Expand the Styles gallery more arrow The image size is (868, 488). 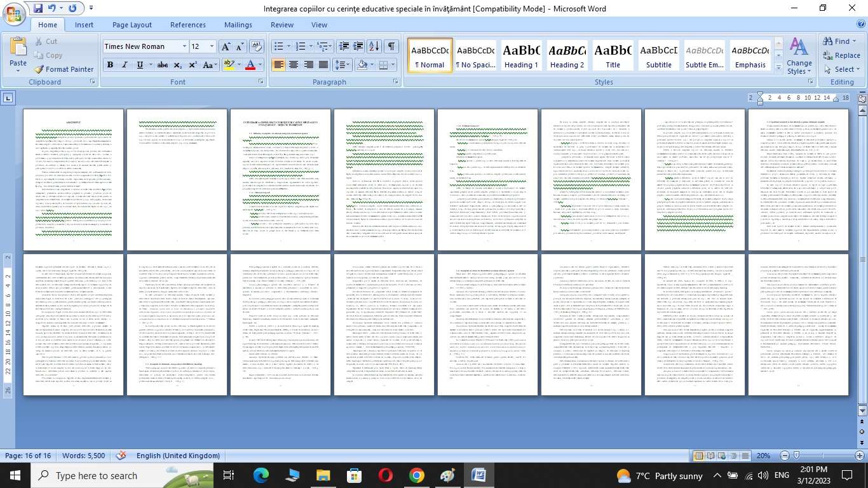(x=779, y=67)
